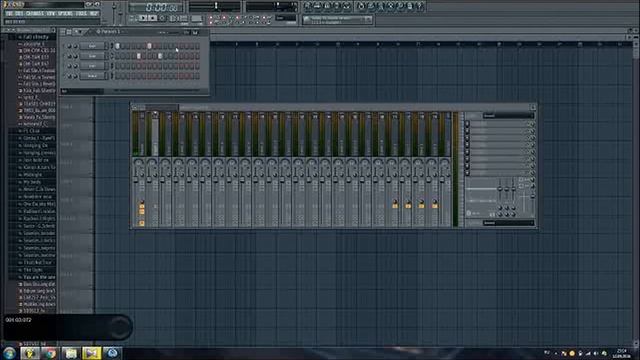Click fifth icon of second toolbar group

pyautogui.click(x=400, y=6)
